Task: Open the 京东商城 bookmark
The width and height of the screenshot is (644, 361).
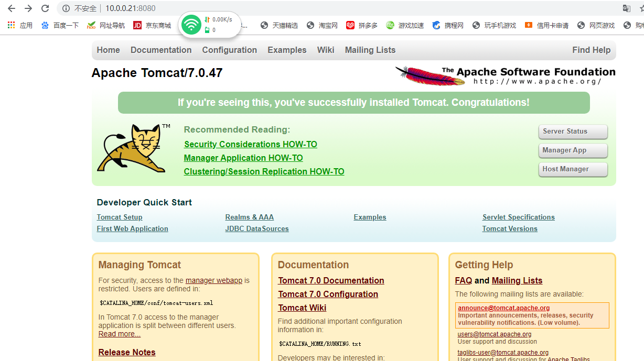Action: point(152,25)
